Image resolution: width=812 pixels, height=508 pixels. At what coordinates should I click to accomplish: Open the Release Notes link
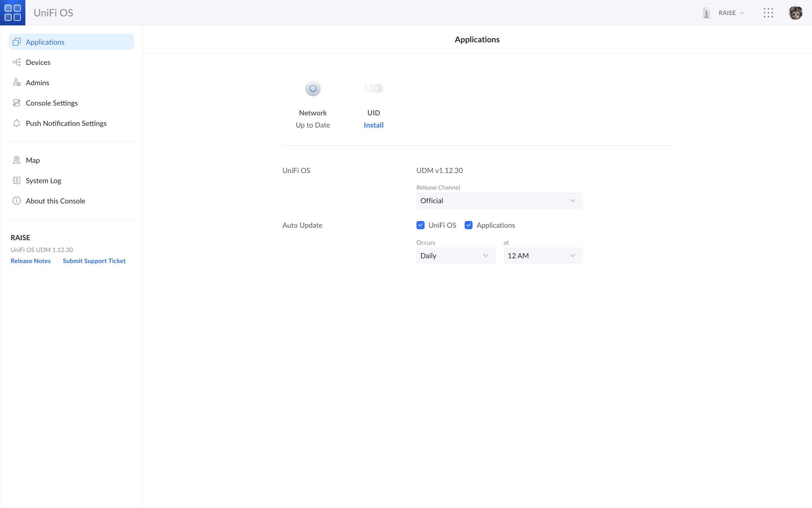tap(30, 261)
